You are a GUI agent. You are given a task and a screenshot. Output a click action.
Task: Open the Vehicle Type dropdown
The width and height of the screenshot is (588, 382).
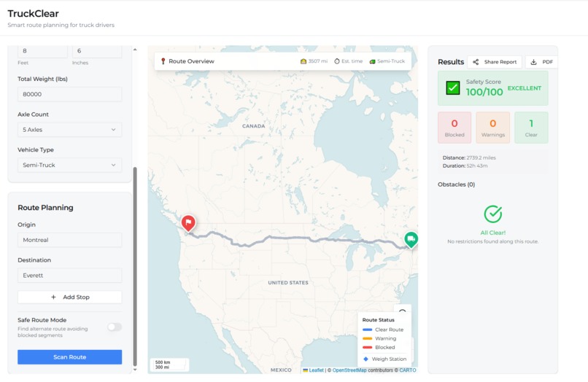click(70, 165)
